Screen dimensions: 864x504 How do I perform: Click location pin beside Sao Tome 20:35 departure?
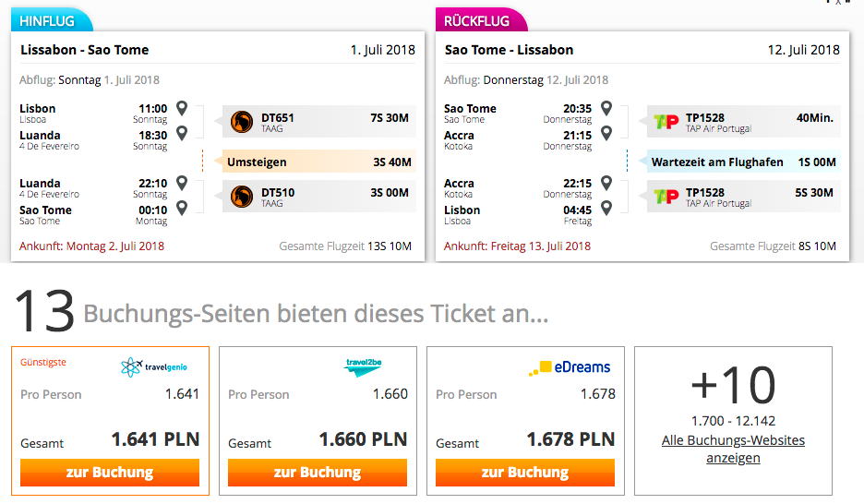click(x=606, y=108)
